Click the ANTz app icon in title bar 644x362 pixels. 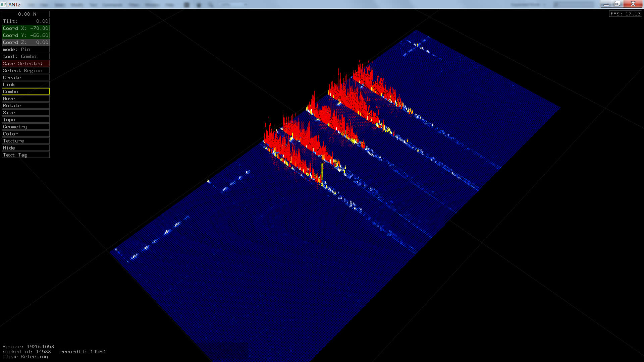[3, 4]
